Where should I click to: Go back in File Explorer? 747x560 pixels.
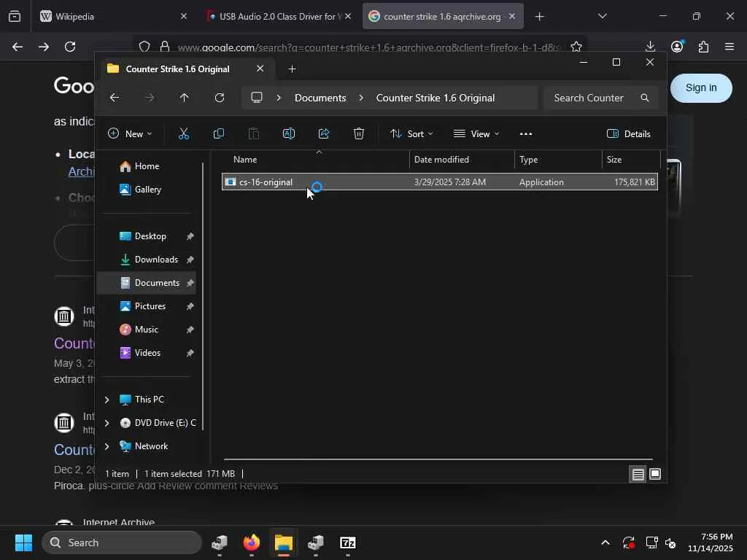pos(115,98)
